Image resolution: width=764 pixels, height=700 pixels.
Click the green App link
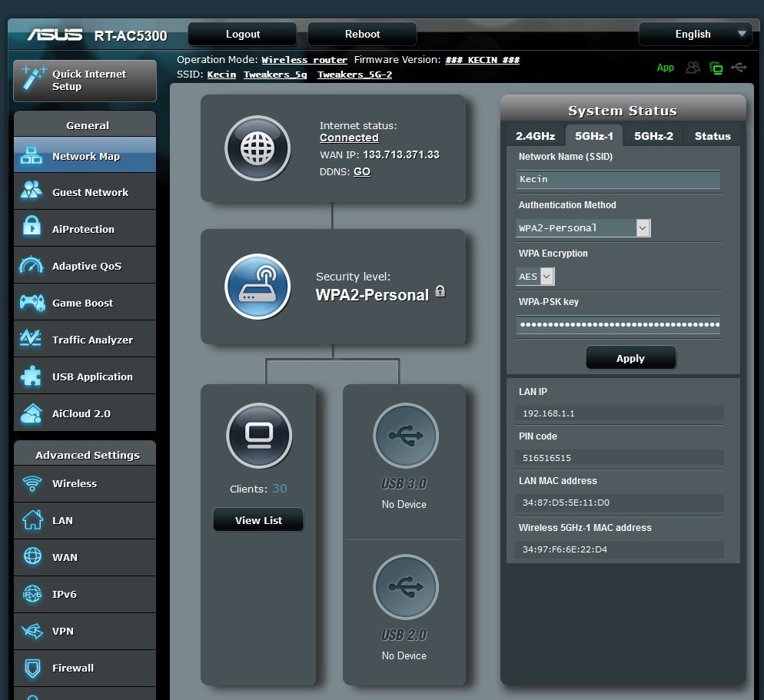tap(665, 68)
